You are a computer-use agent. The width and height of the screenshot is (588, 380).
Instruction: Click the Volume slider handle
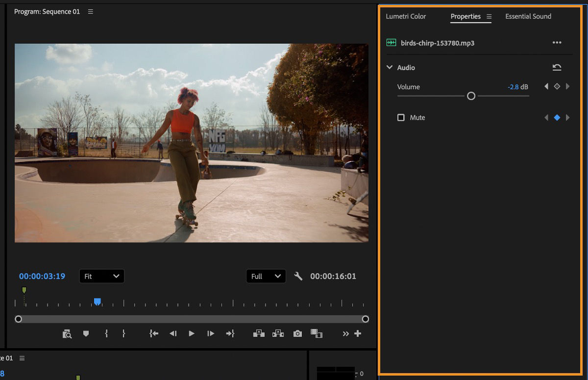pyautogui.click(x=471, y=96)
